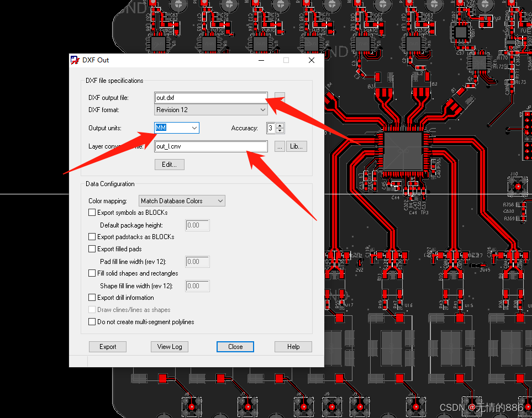Screen dimensions: 532x418
Task: Click the DXF Out title bar app icon
Action: (75, 60)
